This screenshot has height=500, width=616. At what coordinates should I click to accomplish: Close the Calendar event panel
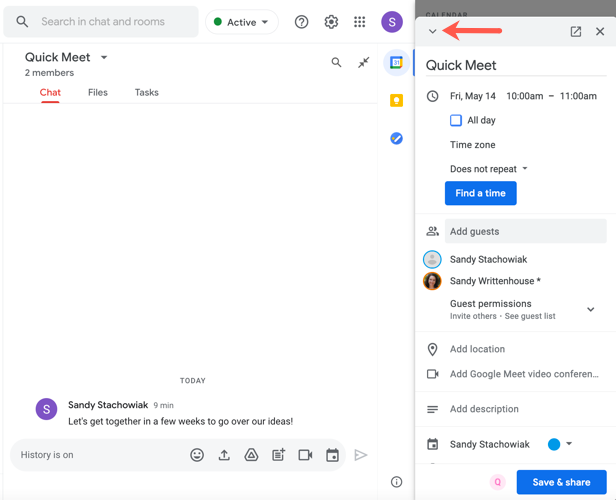point(600,31)
